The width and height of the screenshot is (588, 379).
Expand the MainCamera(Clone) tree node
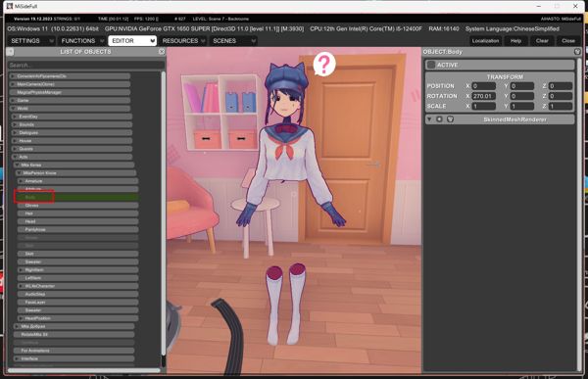point(13,84)
